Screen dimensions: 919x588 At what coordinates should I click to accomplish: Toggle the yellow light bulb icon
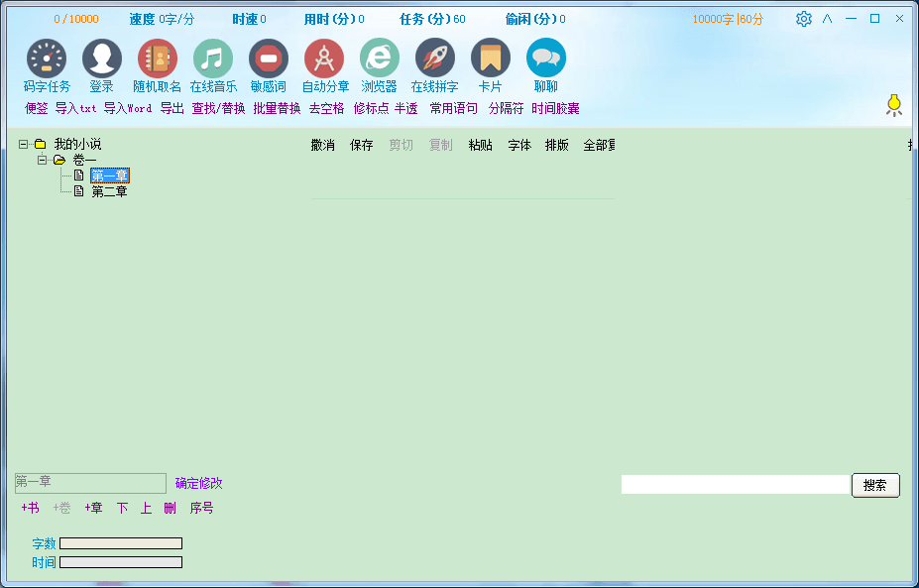[x=893, y=104]
